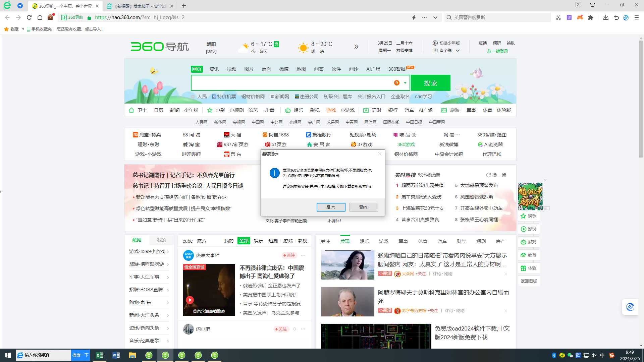
Task: Switch to 娱乐 news feed tab
Action: coord(364,241)
